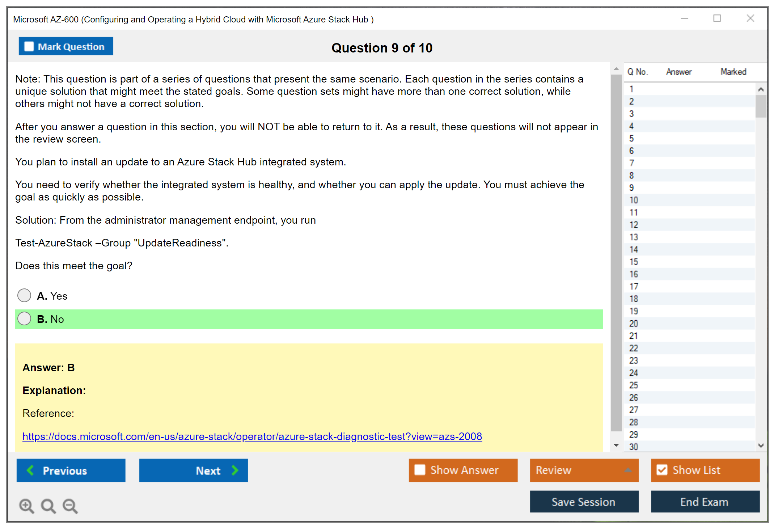The width and height of the screenshot is (778, 532).
Task: Close the AZ-600 exam window
Action: (x=750, y=18)
